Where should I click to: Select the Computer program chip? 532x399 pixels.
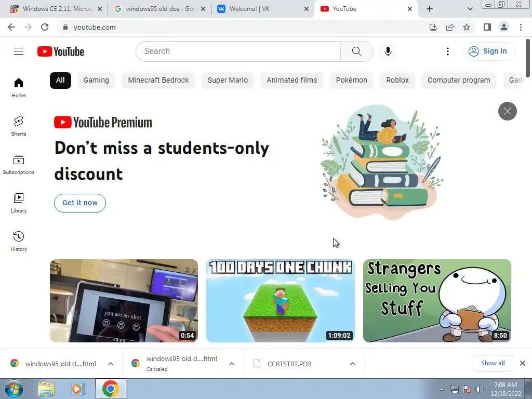[459, 81]
